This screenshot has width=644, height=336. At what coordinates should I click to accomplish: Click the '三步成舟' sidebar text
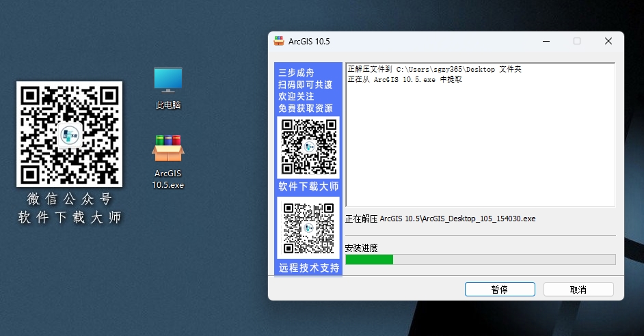pos(296,72)
